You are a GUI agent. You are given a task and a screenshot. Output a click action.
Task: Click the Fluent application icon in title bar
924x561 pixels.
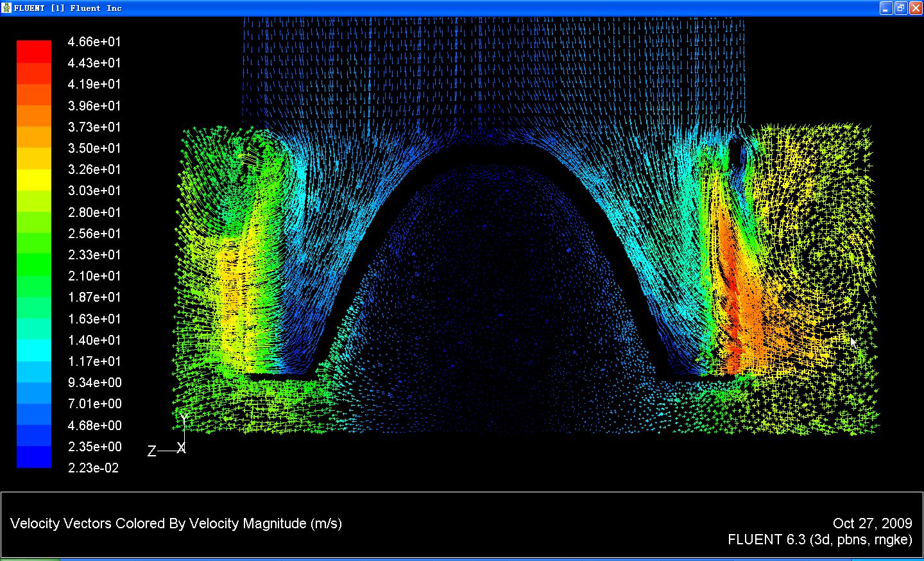pyautogui.click(x=7, y=8)
